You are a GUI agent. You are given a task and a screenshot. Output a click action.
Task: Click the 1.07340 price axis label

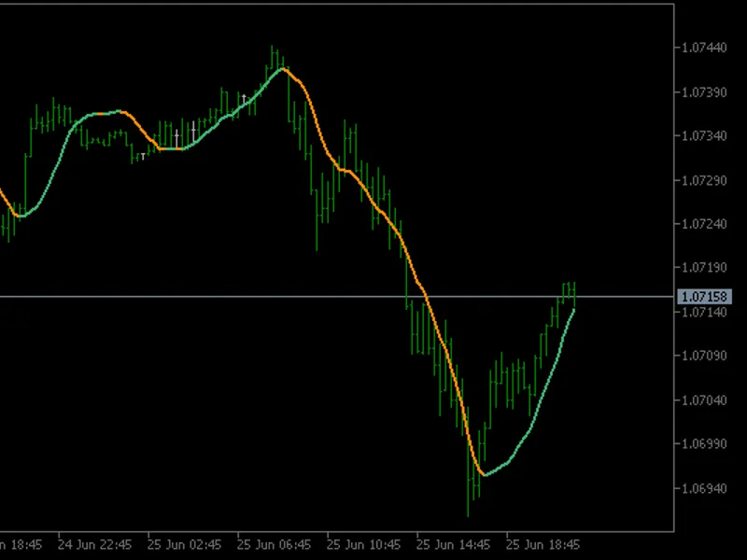705,136
